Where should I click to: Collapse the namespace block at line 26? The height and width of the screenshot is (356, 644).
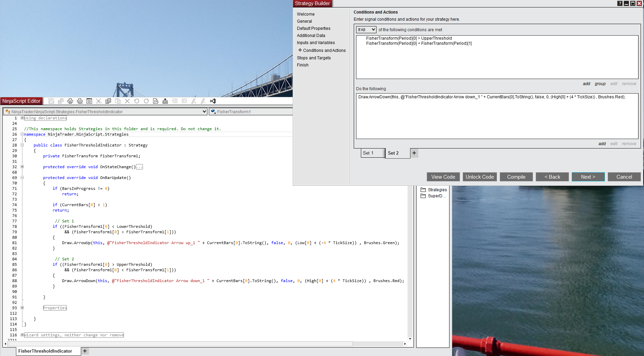pos(22,134)
